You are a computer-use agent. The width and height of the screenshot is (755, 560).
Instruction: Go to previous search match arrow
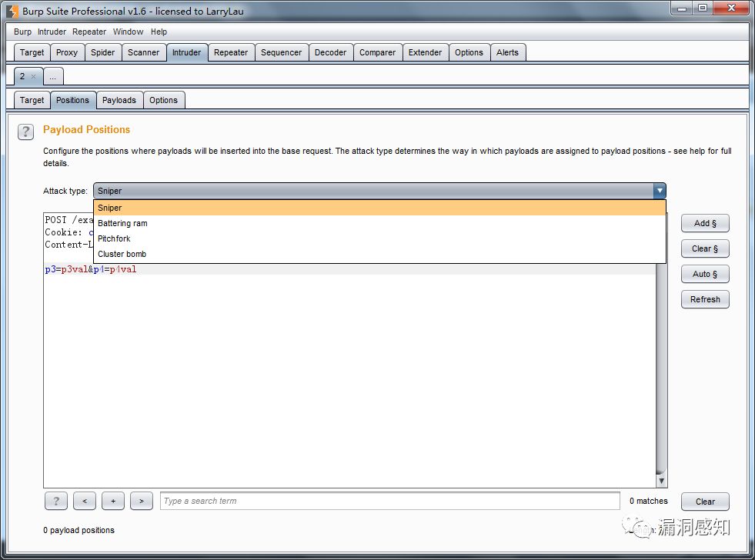pyautogui.click(x=85, y=501)
